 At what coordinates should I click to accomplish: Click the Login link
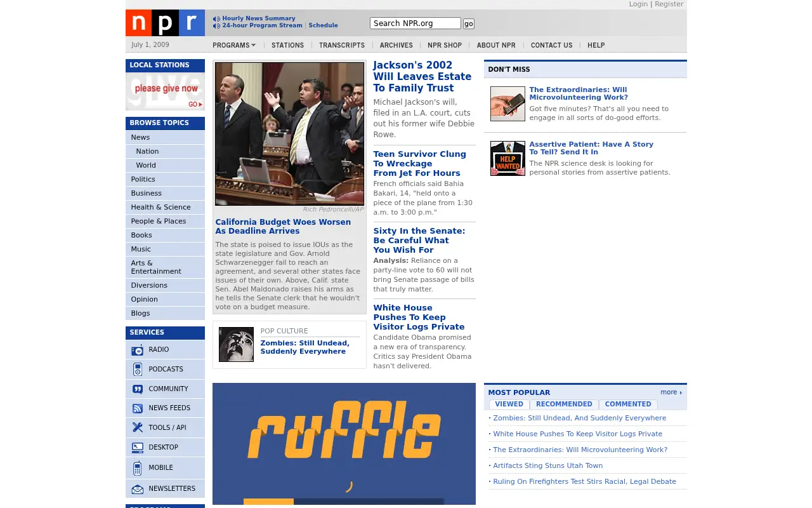click(x=638, y=4)
